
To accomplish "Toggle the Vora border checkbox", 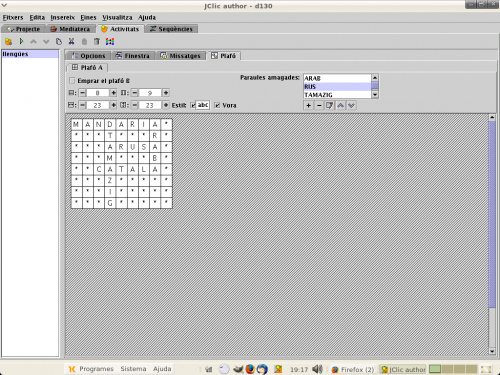I will point(217,105).
